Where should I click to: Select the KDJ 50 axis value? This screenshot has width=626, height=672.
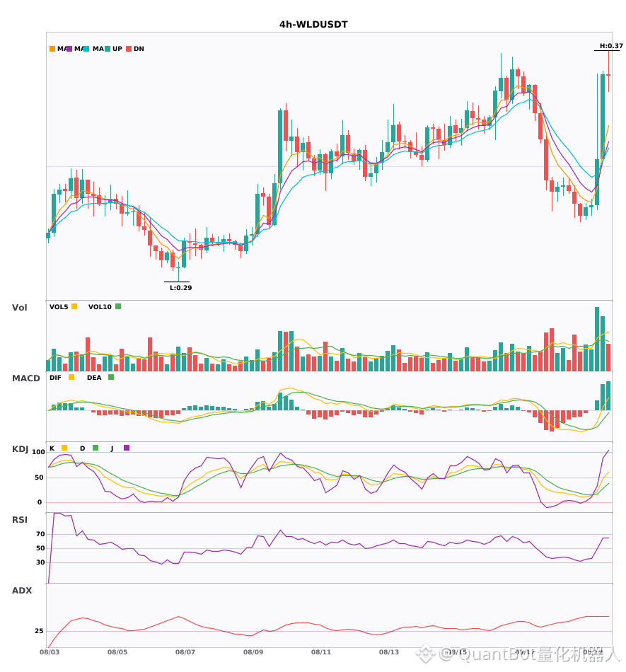click(x=39, y=477)
